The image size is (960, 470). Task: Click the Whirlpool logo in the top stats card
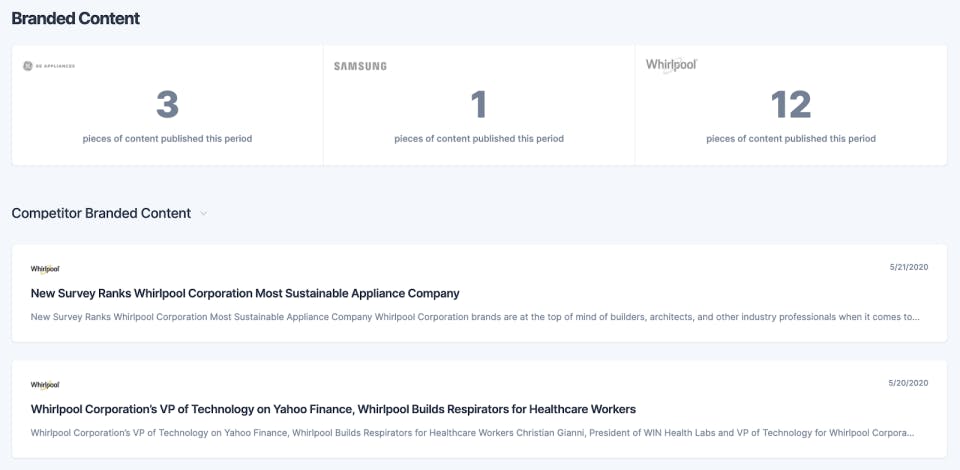point(670,65)
